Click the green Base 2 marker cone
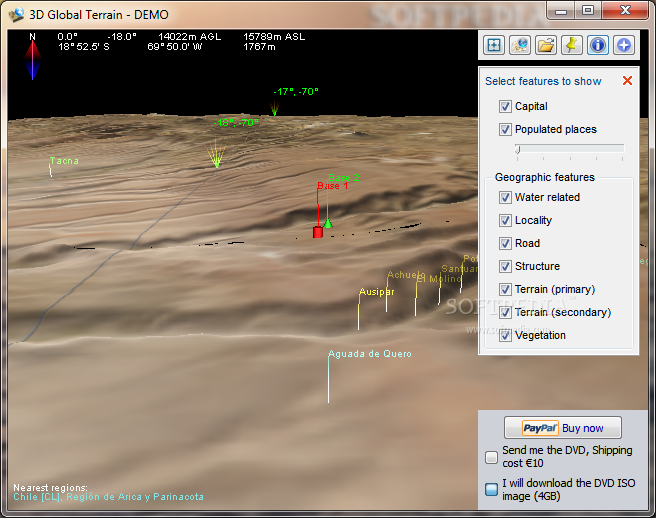This screenshot has width=656, height=518. click(x=328, y=223)
